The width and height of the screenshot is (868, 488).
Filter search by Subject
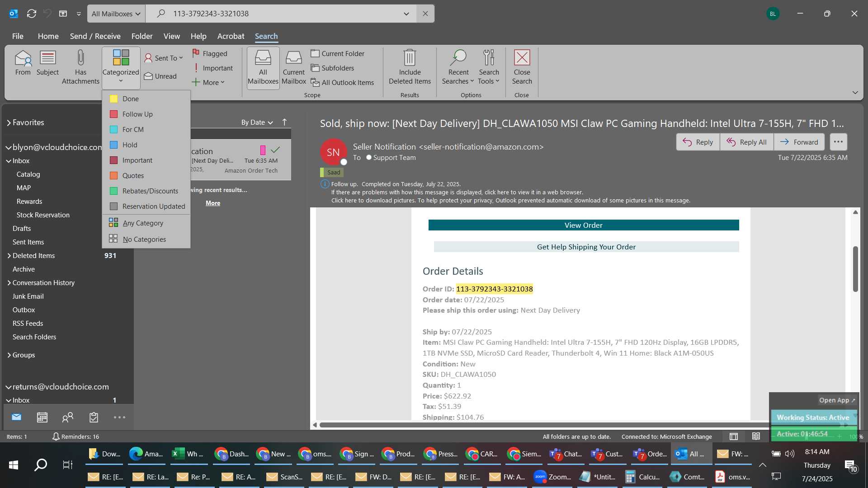tap(47, 63)
